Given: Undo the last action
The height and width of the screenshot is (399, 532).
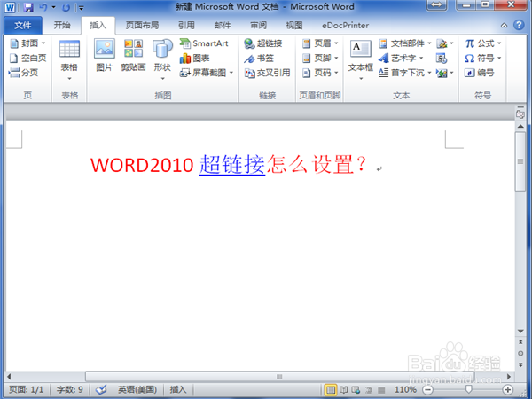Looking at the screenshot, I should (43, 7).
